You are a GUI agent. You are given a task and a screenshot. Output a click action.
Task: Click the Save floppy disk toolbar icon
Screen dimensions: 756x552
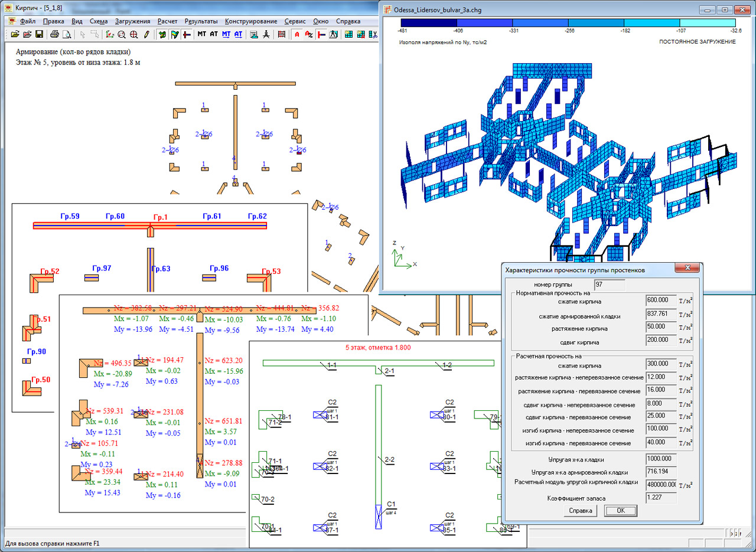[39, 34]
